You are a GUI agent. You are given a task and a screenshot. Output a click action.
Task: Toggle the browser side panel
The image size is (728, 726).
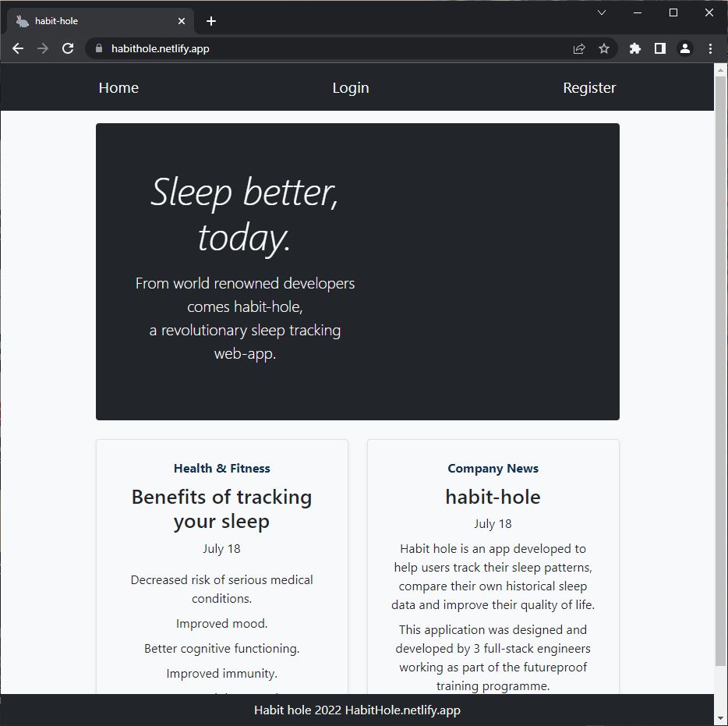(660, 48)
